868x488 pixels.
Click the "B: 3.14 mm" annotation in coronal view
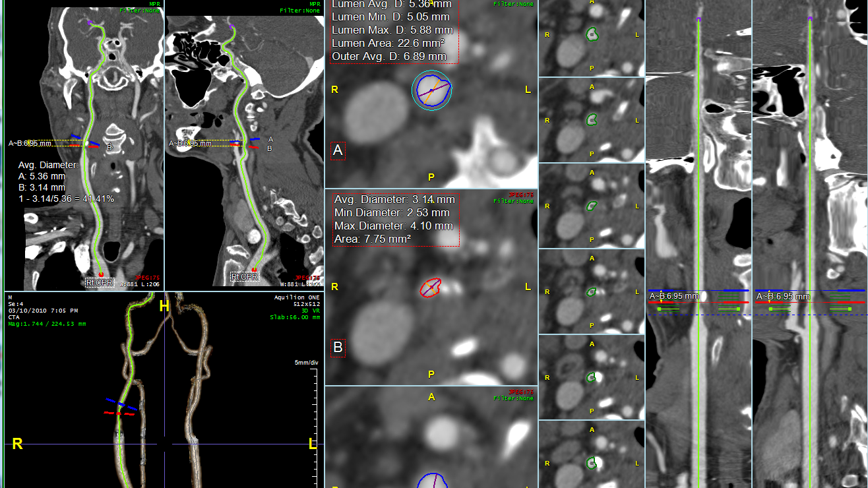click(42, 187)
